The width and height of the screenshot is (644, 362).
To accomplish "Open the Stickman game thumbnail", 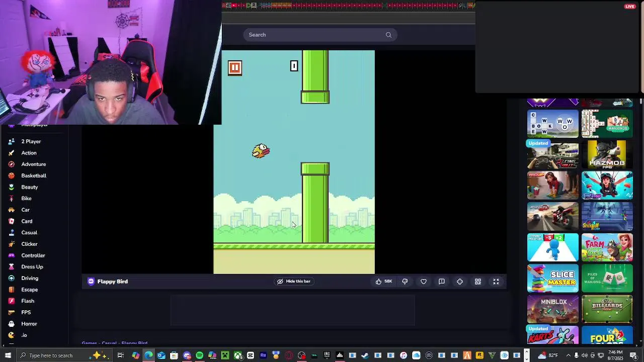I will pos(607,216).
